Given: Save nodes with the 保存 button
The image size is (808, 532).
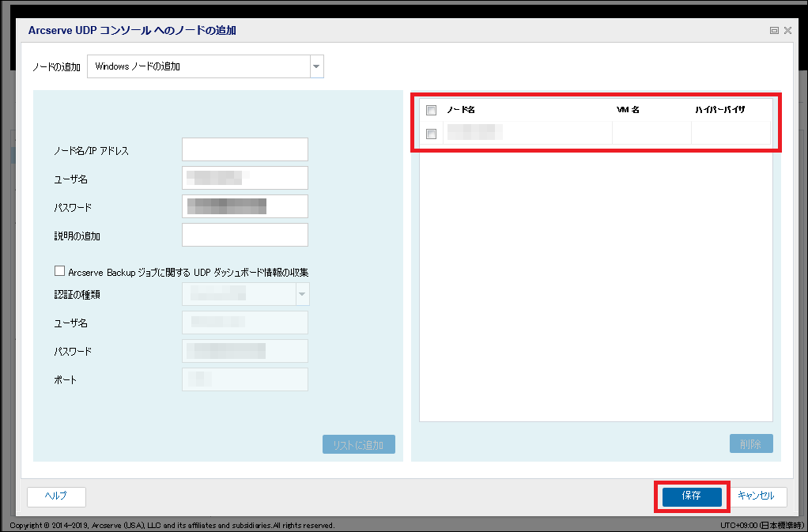Looking at the screenshot, I should pyautogui.click(x=692, y=496).
